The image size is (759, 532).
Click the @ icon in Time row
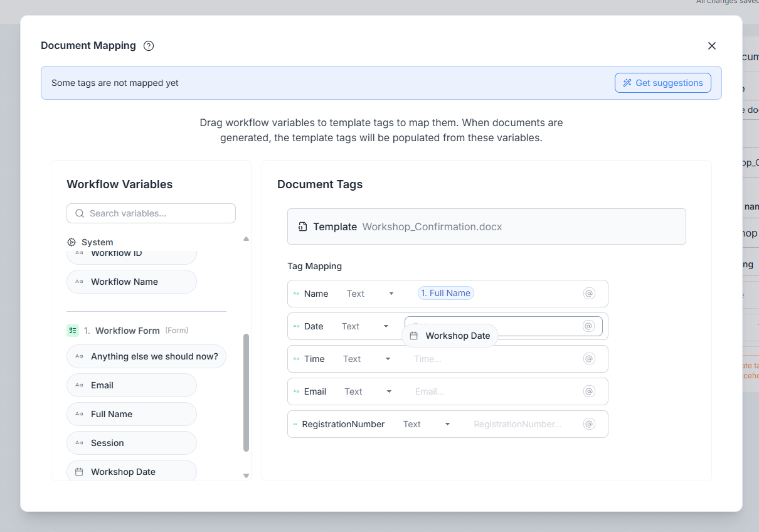point(589,359)
